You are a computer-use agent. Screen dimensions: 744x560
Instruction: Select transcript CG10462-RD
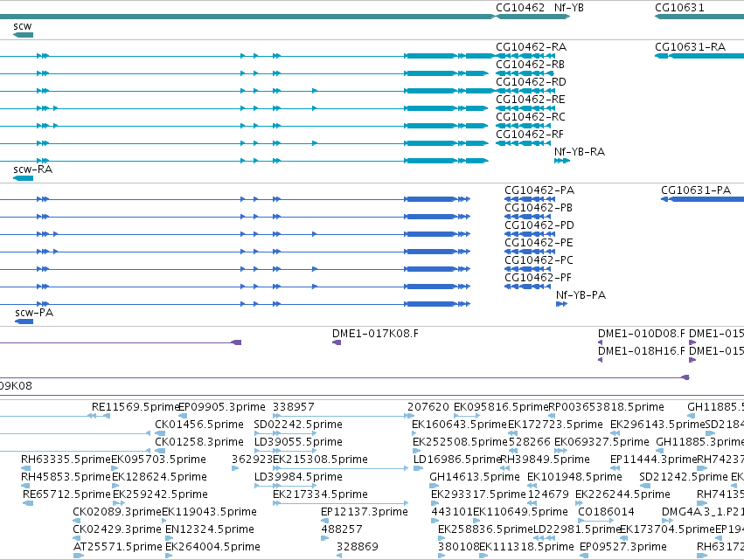[x=531, y=82]
